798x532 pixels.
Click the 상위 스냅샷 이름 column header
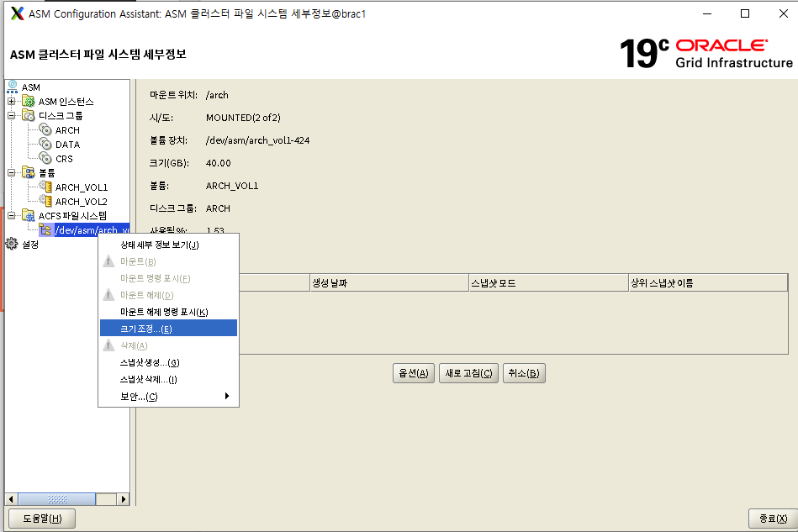708,282
